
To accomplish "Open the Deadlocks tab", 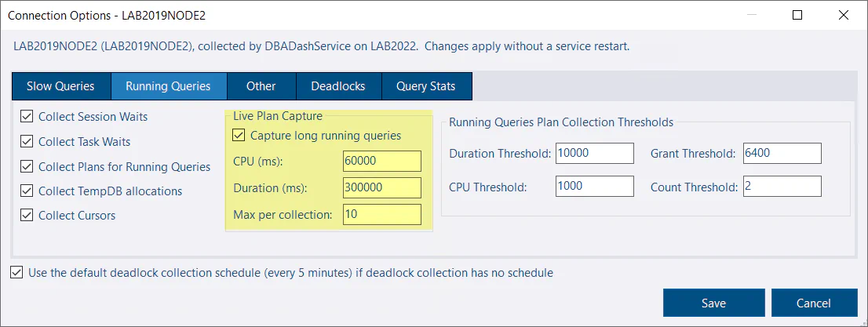I will point(338,86).
